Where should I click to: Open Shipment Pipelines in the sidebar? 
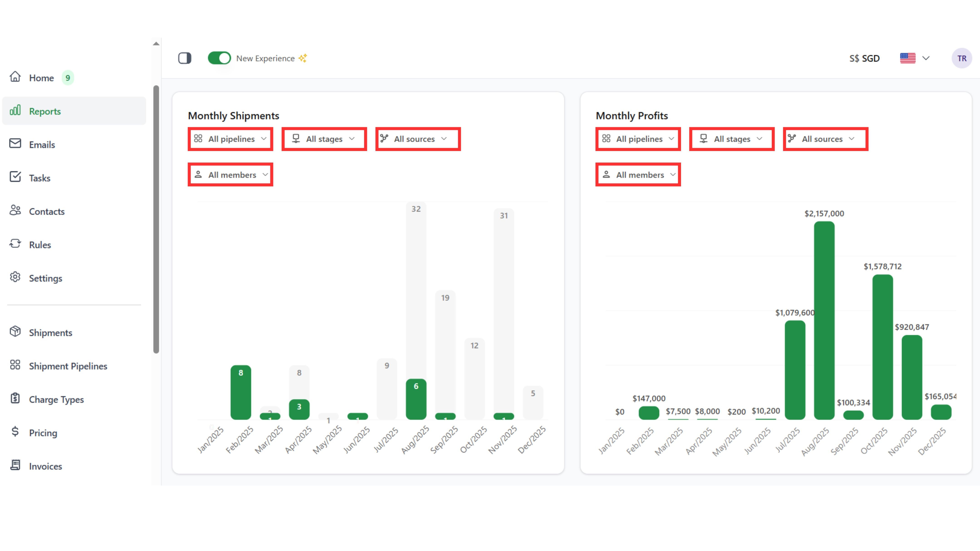(68, 366)
